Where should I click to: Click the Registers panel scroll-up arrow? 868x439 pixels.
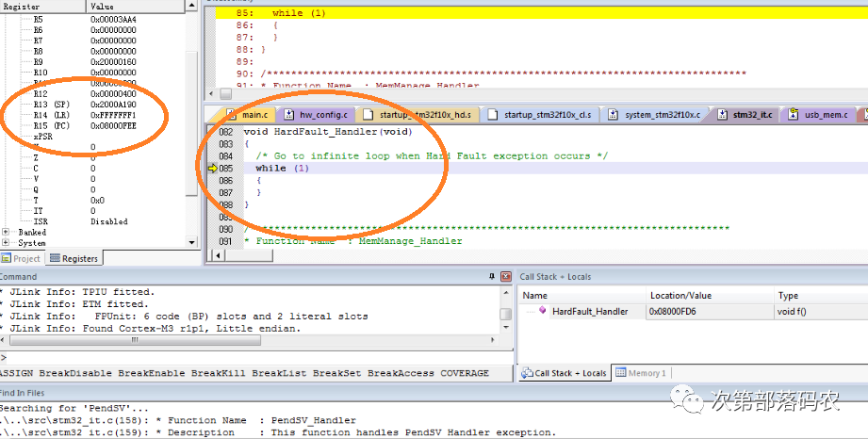coord(191,6)
